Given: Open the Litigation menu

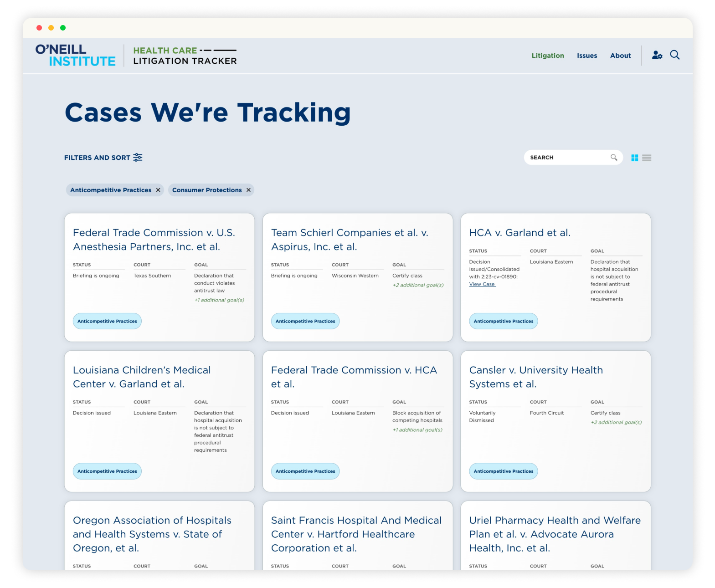Looking at the screenshot, I should pos(548,56).
